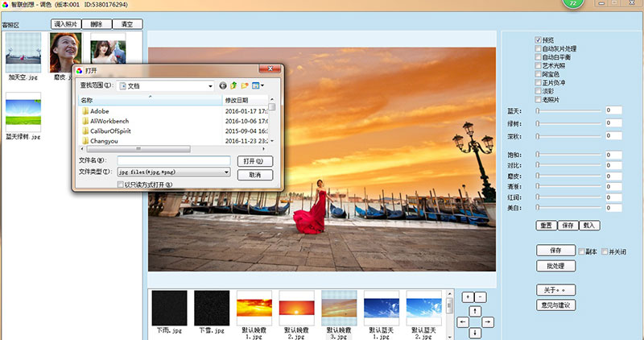Click the right arrow move button
The height and width of the screenshot is (340, 644).
click(x=487, y=322)
